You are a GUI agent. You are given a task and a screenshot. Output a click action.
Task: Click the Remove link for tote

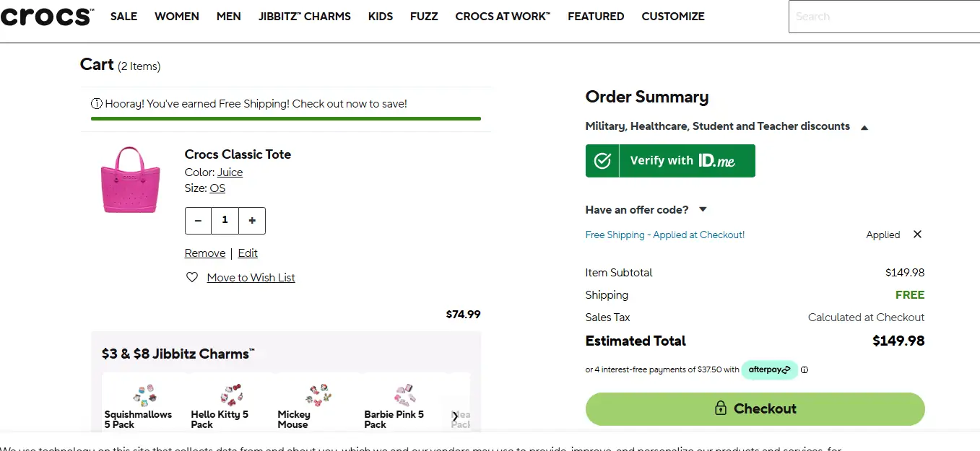(205, 253)
